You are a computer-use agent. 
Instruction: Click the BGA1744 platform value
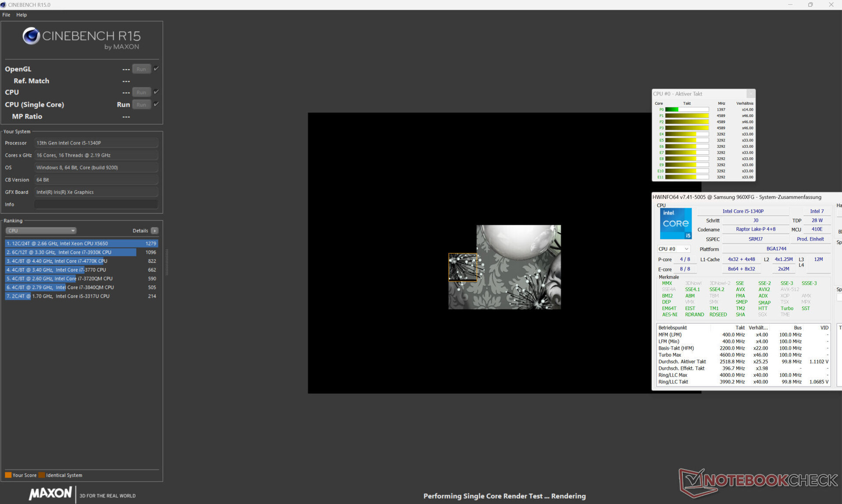776,249
